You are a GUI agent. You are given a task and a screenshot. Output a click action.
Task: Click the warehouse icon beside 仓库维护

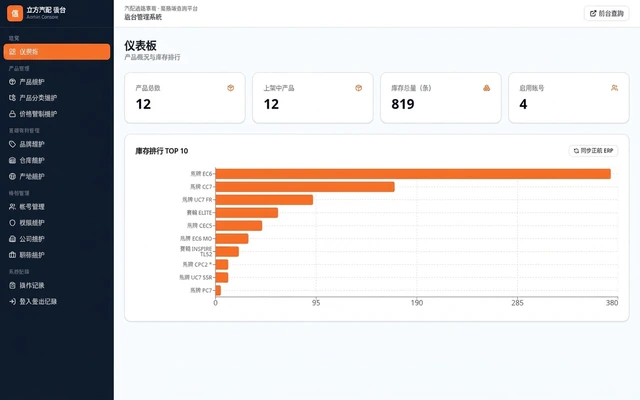[x=12, y=160]
